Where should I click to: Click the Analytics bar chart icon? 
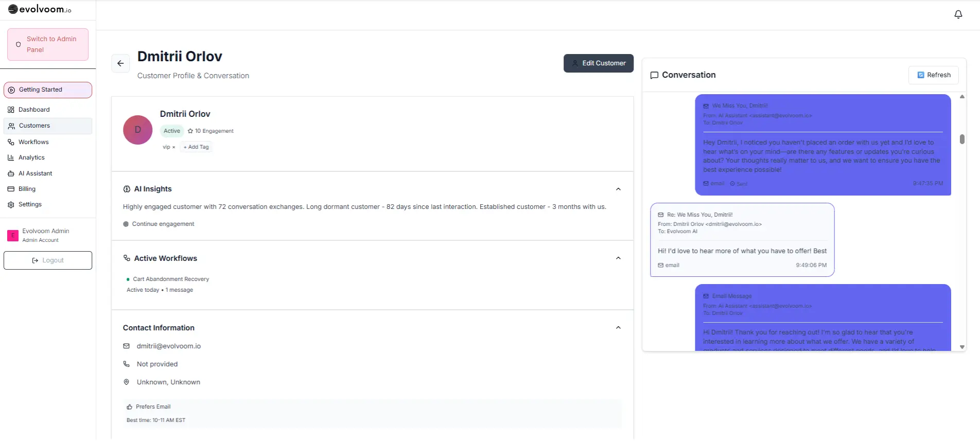(x=11, y=157)
